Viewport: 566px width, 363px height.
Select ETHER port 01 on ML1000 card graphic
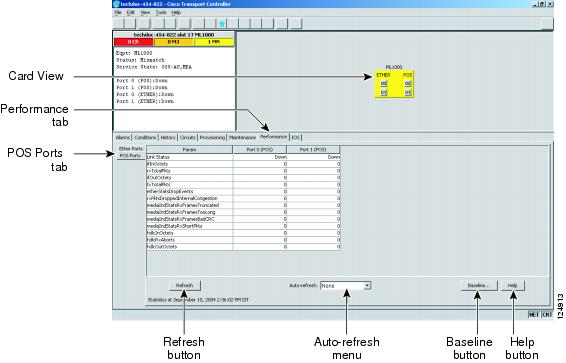(384, 93)
